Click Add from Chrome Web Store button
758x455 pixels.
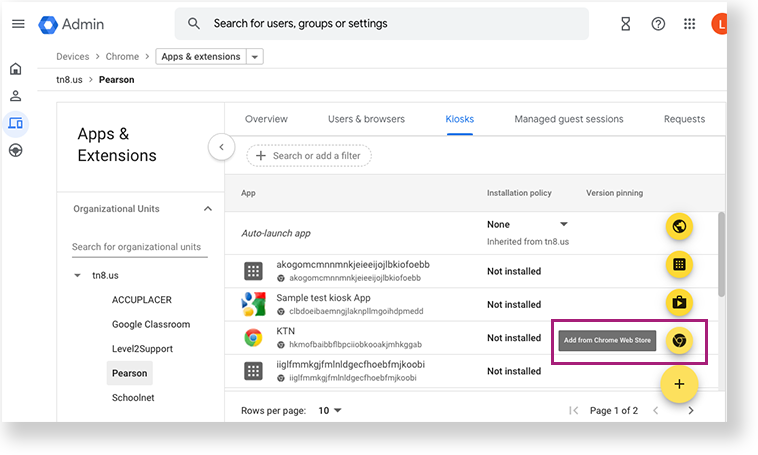coord(678,340)
